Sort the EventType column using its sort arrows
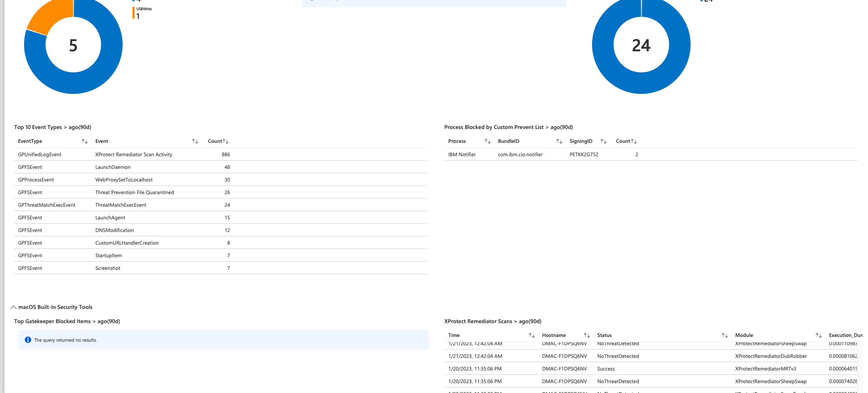This screenshot has width=868, height=393. 84,141
